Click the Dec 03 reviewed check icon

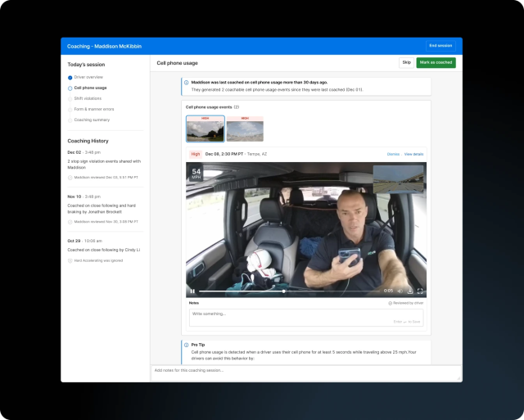(70, 177)
